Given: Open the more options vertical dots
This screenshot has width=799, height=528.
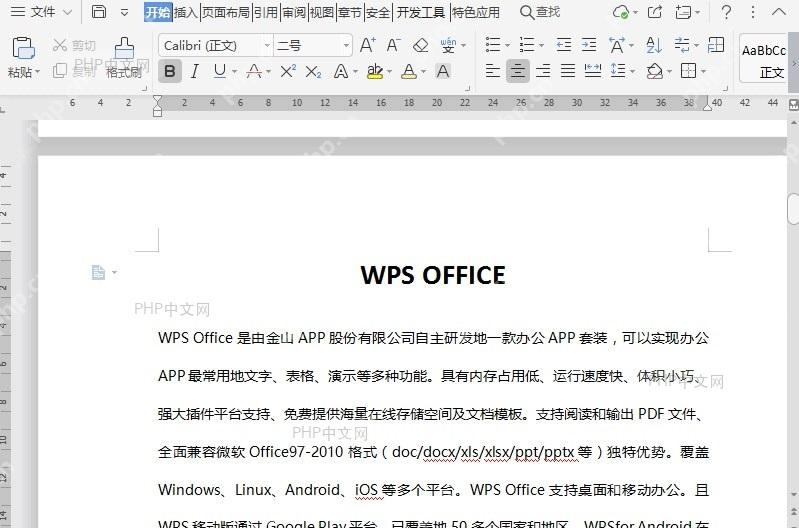Looking at the screenshot, I should click(753, 12).
